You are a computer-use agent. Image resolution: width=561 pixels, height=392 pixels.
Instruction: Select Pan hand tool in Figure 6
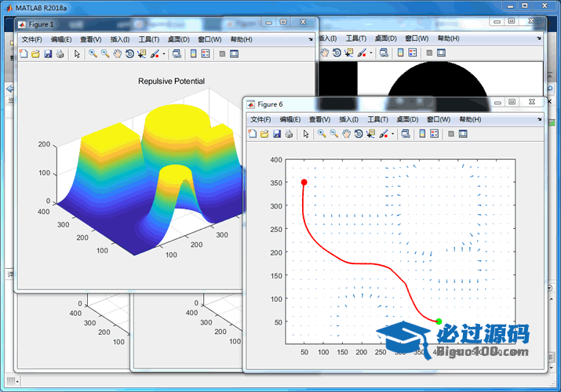coord(346,134)
